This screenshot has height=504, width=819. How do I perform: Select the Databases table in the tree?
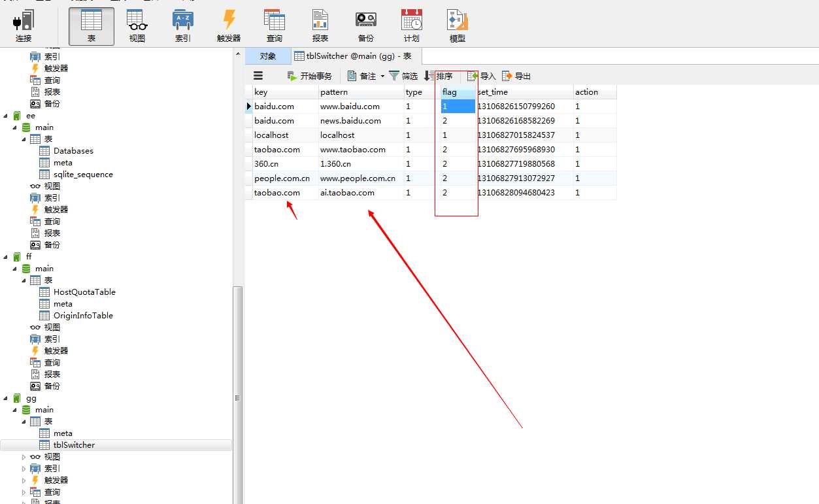[73, 151]
